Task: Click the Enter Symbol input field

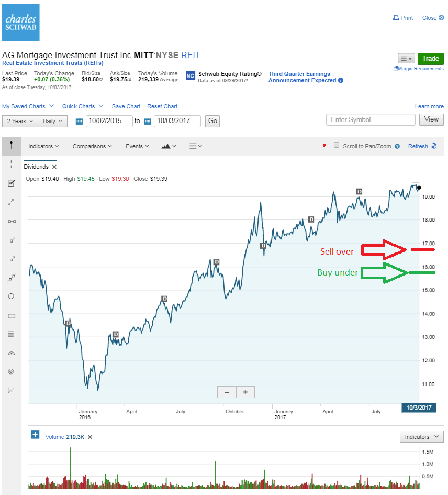Action: [371, 119]
